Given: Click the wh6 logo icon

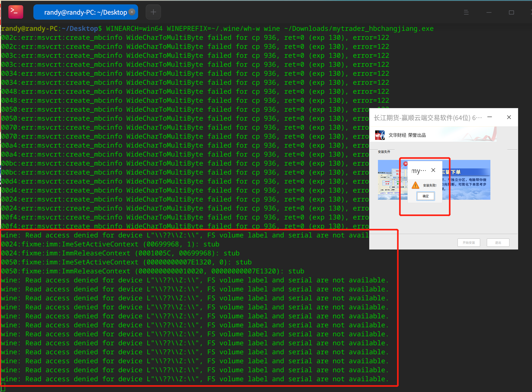Looking at the screenshot, I should (x=380, y=135).
